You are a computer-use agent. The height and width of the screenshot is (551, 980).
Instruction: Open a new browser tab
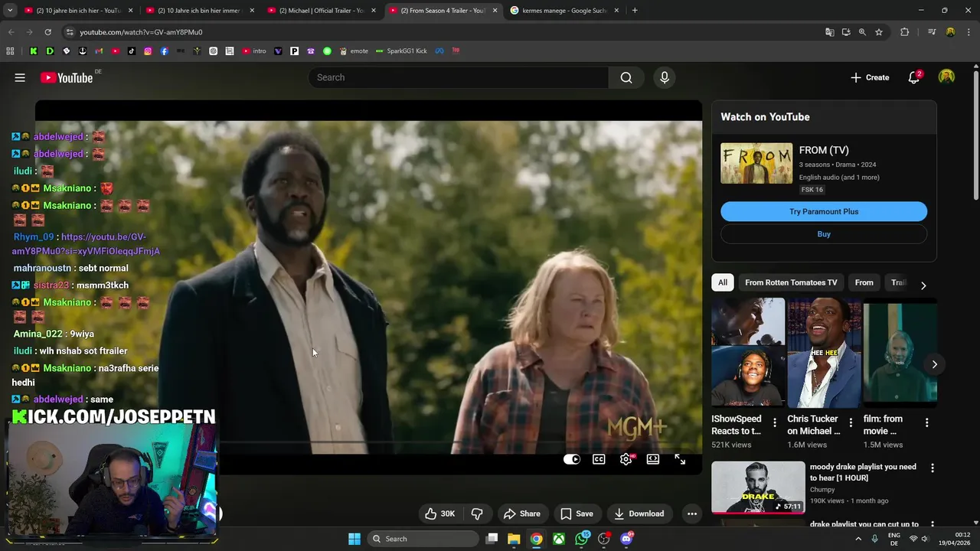635,11
